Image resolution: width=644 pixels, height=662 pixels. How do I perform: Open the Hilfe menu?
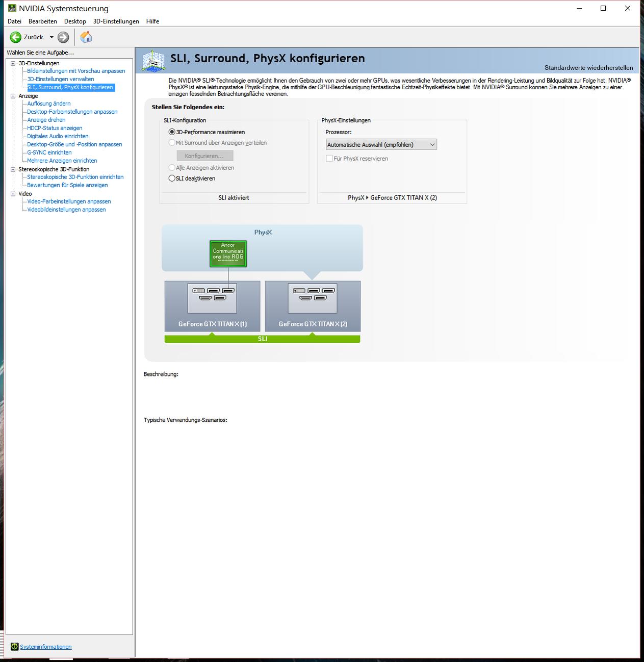[x=152, y=21]
